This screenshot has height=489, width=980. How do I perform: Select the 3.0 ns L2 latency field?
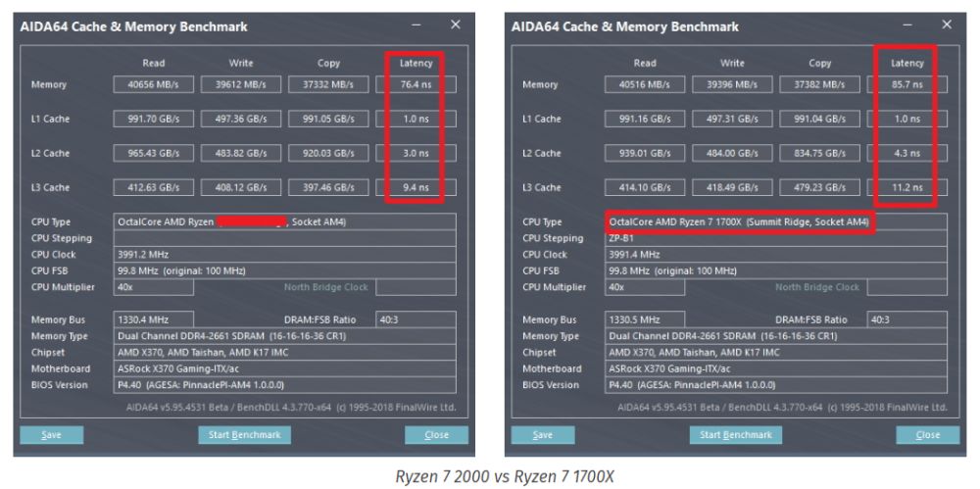416,153
